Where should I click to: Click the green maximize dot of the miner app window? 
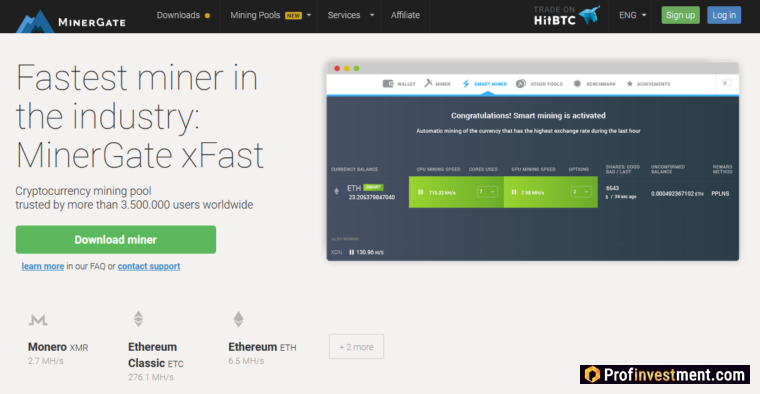pos(356,68)
